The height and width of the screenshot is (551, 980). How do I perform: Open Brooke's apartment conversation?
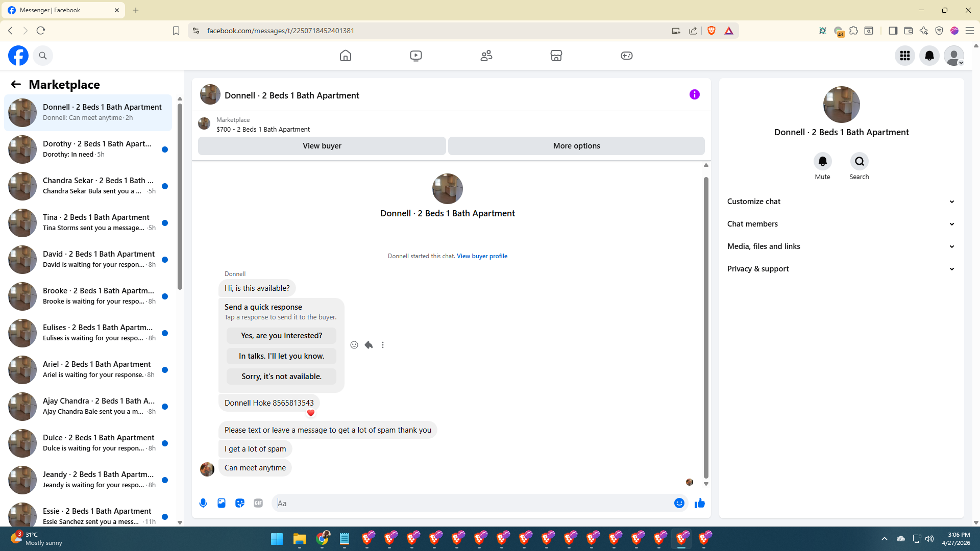coord(88,296)
